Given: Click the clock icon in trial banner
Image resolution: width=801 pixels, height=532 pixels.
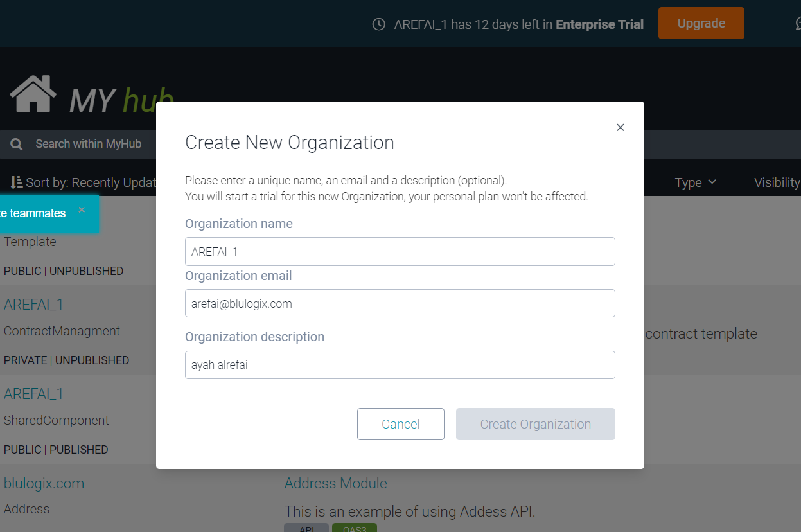Looking at the screenshot, I should (x=379, y=24).
